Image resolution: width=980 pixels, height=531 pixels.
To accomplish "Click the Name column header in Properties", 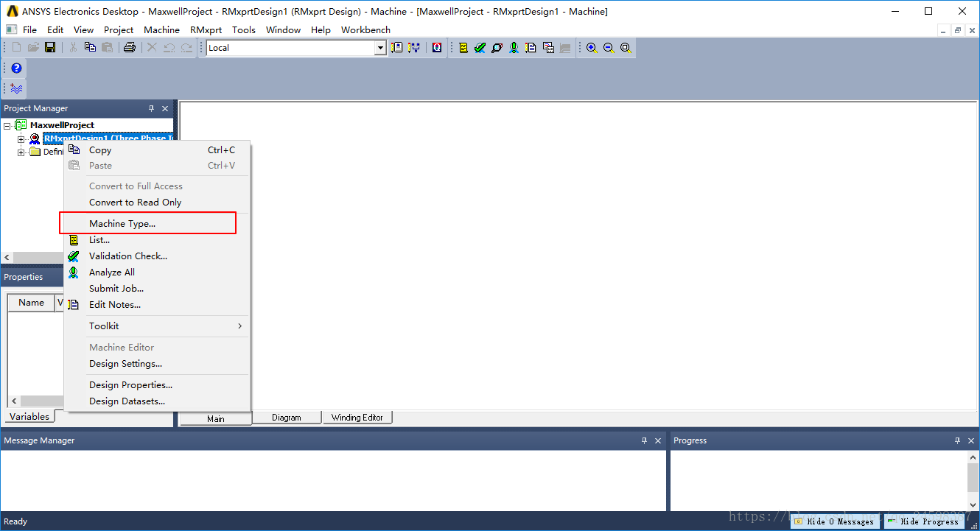I will pos(31,303).
